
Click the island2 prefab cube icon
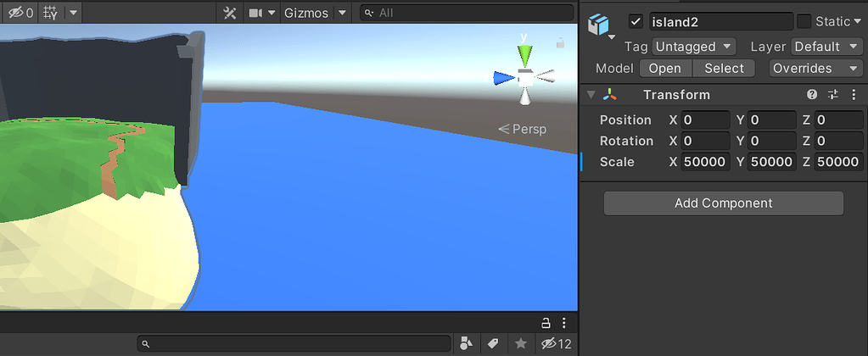click(598, 25)
